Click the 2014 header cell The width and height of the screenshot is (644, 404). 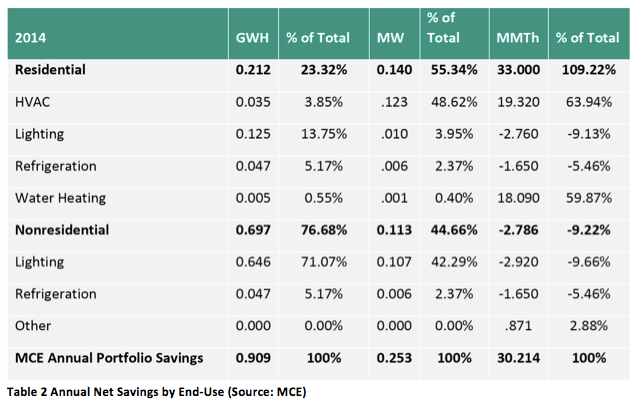click(x=32, y=37)
